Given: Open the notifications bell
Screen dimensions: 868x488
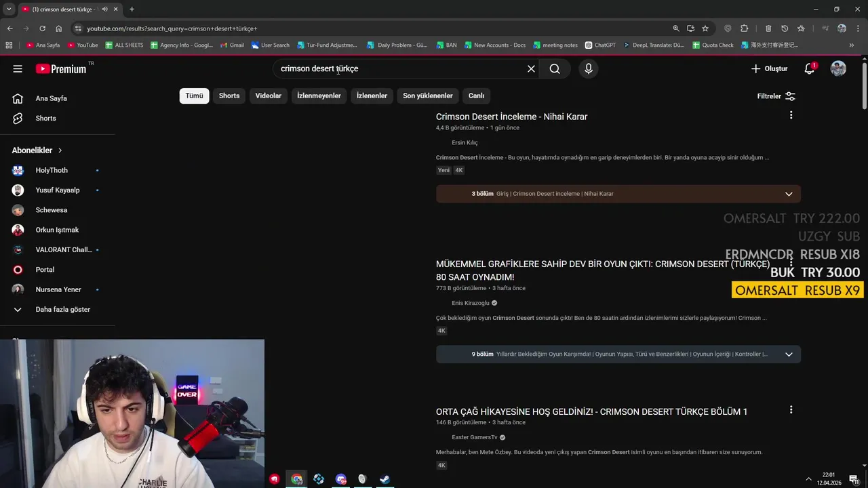Looking at the screenshot, I should point(809,68).
